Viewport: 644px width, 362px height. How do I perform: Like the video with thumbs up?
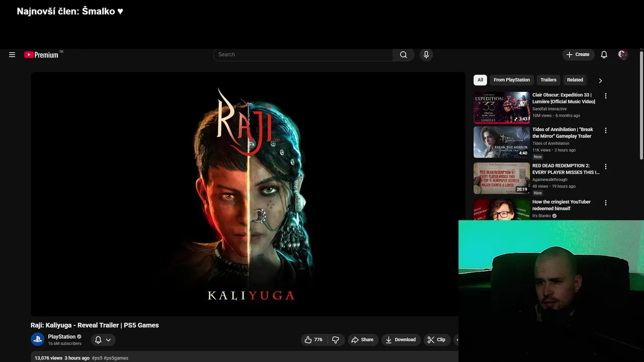click(313, 340)
